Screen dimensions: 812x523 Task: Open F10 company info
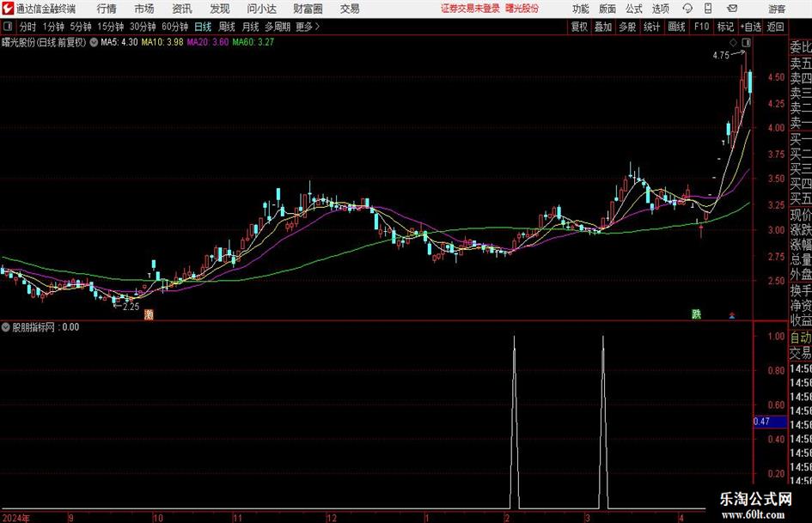tap(701, 27)
